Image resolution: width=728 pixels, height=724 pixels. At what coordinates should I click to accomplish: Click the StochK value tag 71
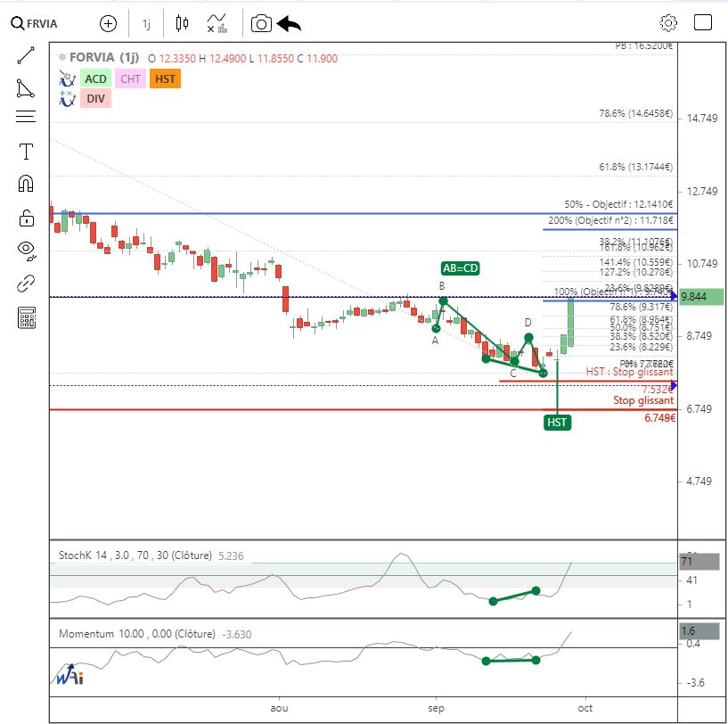point(699,561)
